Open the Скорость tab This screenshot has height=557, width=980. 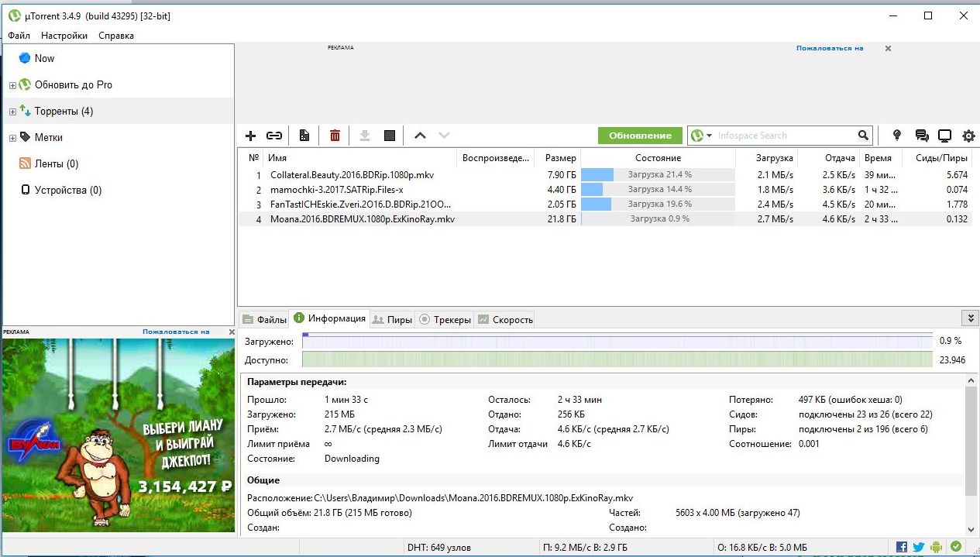point(505,319)
